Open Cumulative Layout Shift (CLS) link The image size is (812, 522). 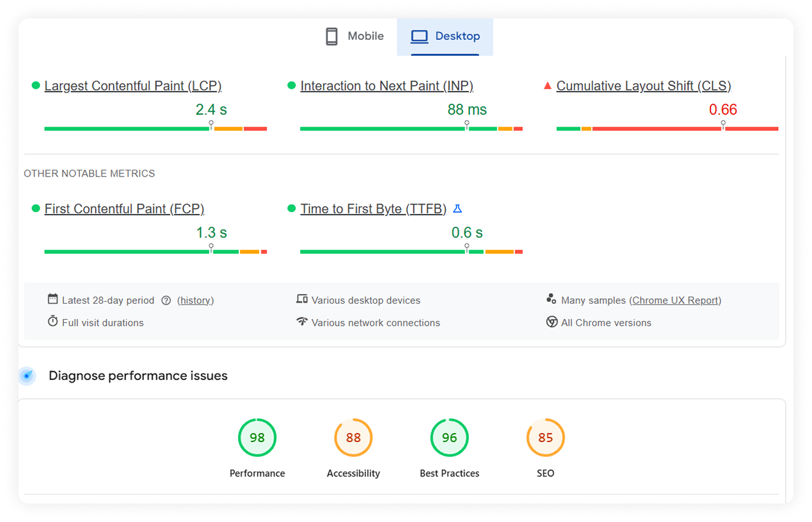click(643, 86)
